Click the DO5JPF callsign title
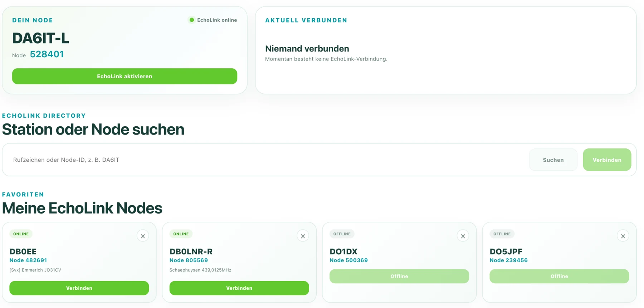 [506, 251]
